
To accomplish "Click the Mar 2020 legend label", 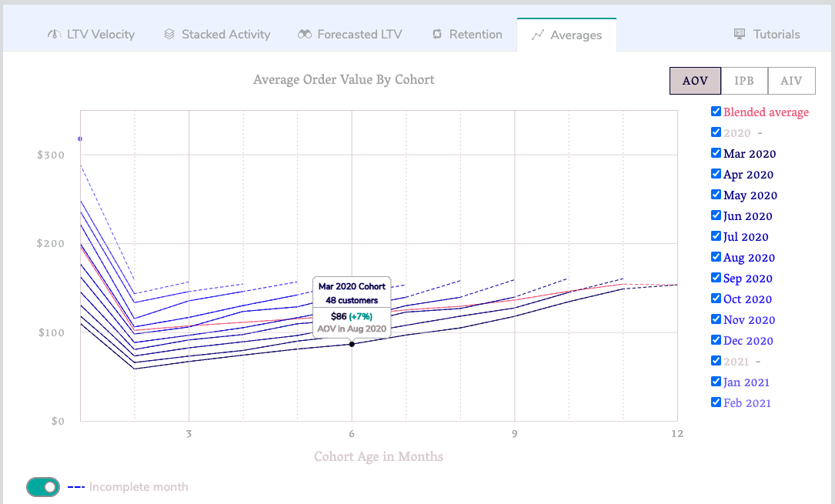I will [750, 154].
